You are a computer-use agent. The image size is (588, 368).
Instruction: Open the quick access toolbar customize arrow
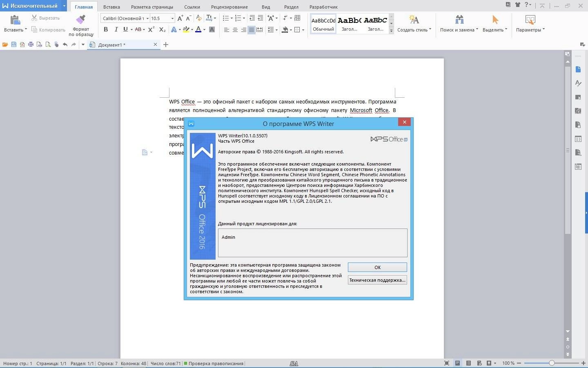point(83,45)
